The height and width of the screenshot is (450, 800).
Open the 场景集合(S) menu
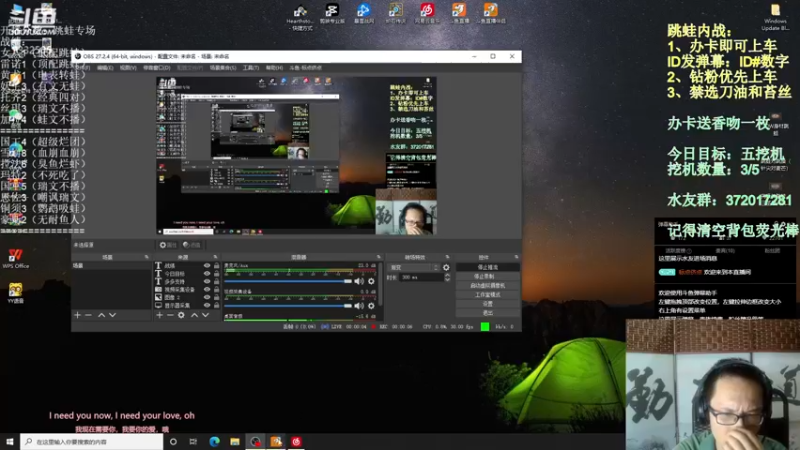pyautogui.click(x=223, y=68)
